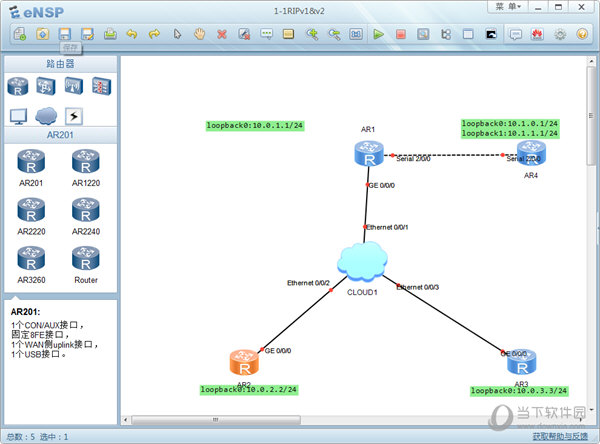Select router AR3 on the canvas
Image resolution: width=600 pixels, height=444 pixels.
(522, 362)
